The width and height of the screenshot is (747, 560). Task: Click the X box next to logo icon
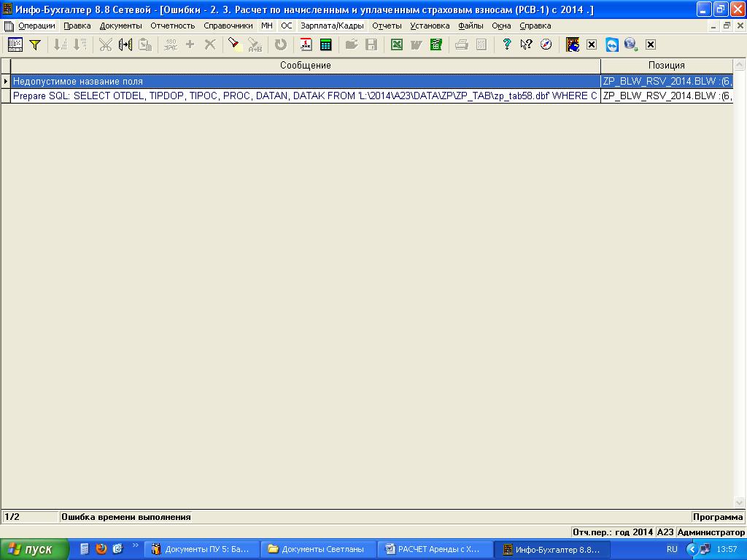coord(591,44)
